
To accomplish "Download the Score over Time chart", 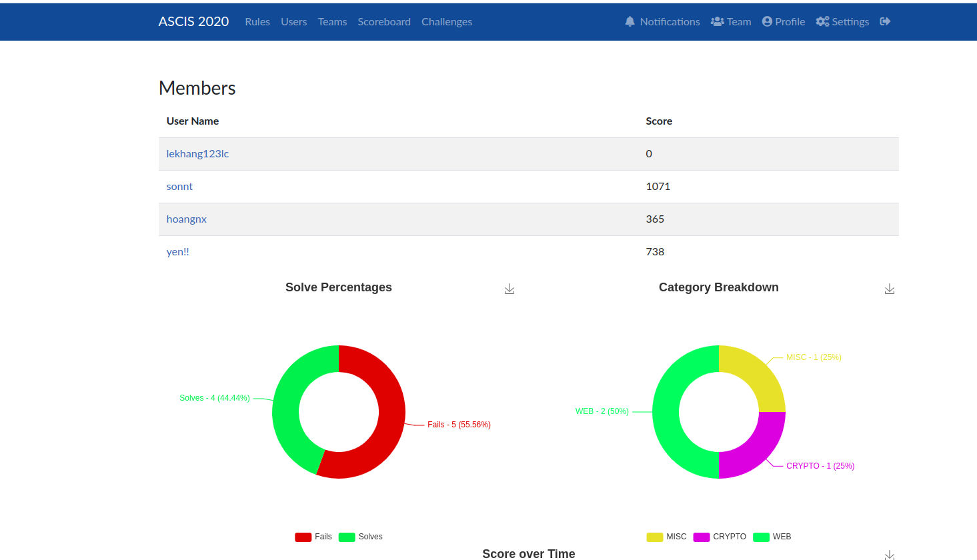I will click(x=890, y=555).
